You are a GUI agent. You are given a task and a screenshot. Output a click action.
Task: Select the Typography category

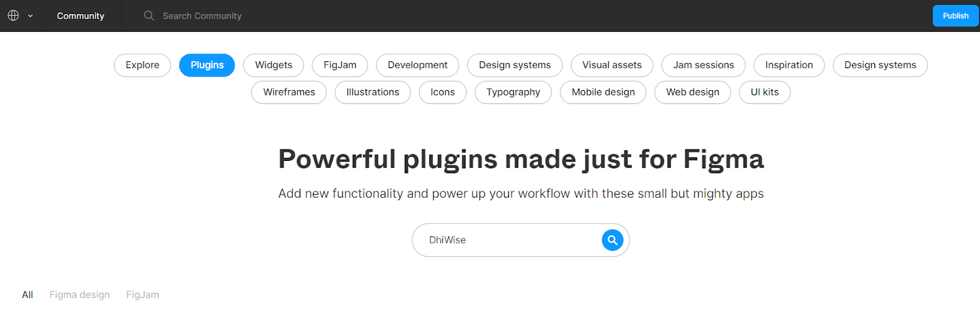click(513, 92)
